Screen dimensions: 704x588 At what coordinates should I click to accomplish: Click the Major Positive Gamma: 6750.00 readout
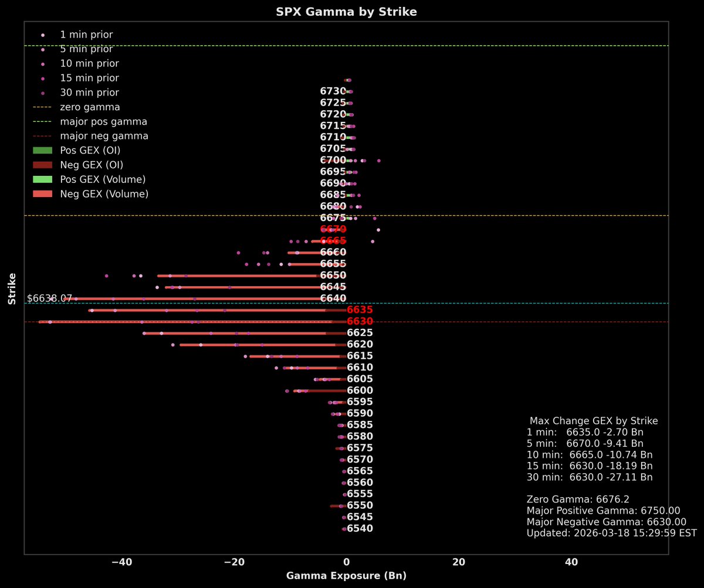(x=604, y=511)
